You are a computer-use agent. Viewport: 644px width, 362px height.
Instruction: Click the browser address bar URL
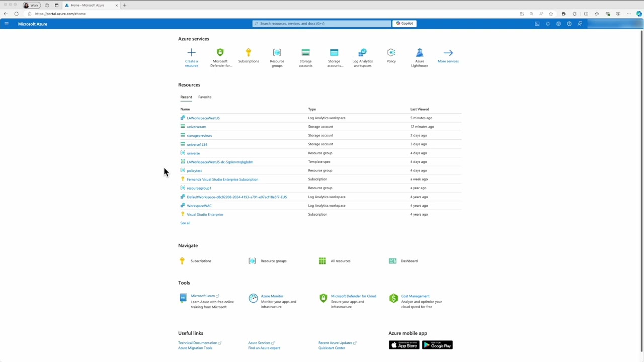[x=60, y=14]
